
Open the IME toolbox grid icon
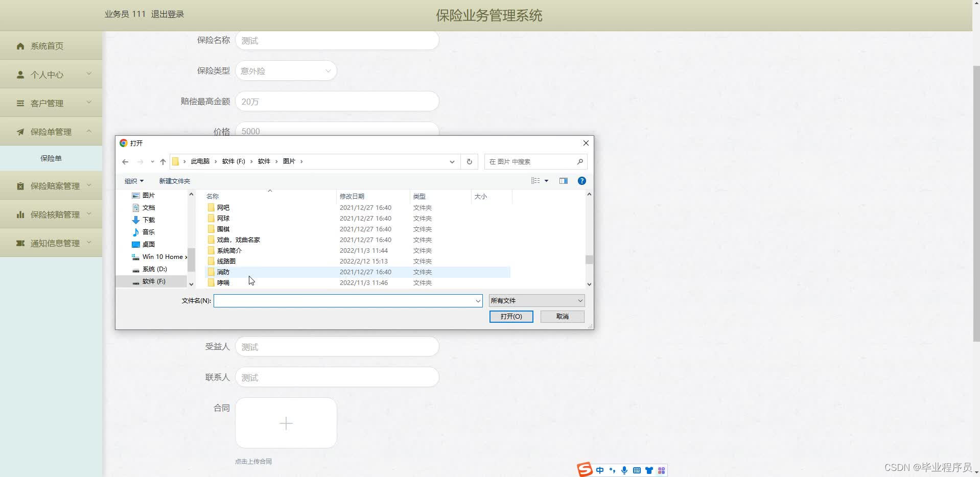[x=662, y=470]
